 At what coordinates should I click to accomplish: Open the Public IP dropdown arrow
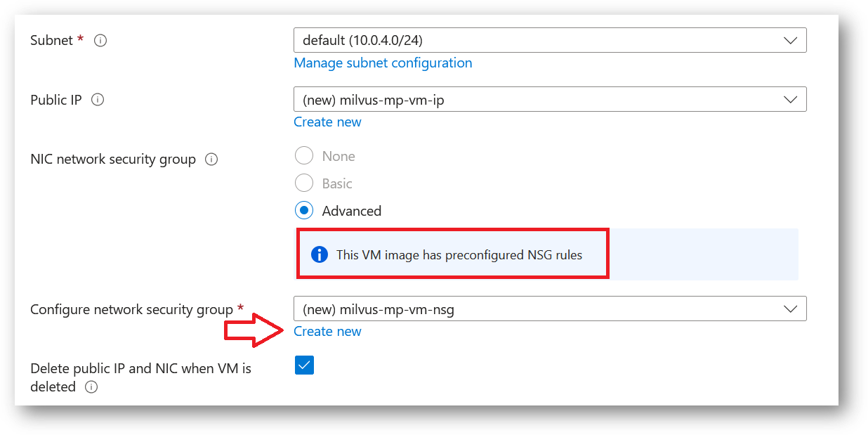pyautogui.click(x=790, y=100)
